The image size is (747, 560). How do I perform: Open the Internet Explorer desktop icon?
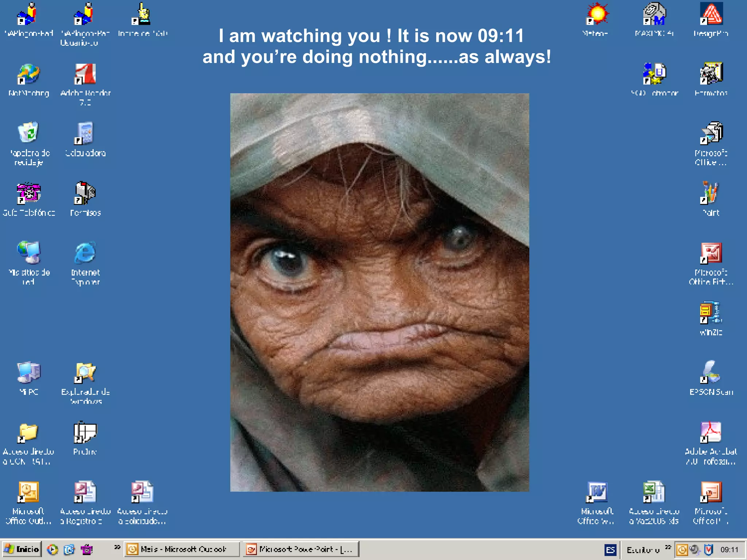[x=85, y=253]
